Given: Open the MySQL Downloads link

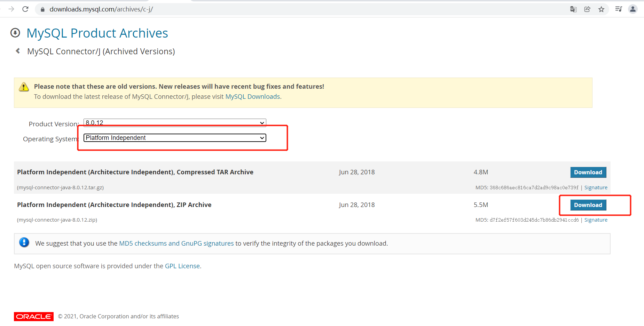Looking at the screenshot, I should click(x=253, y=97).
